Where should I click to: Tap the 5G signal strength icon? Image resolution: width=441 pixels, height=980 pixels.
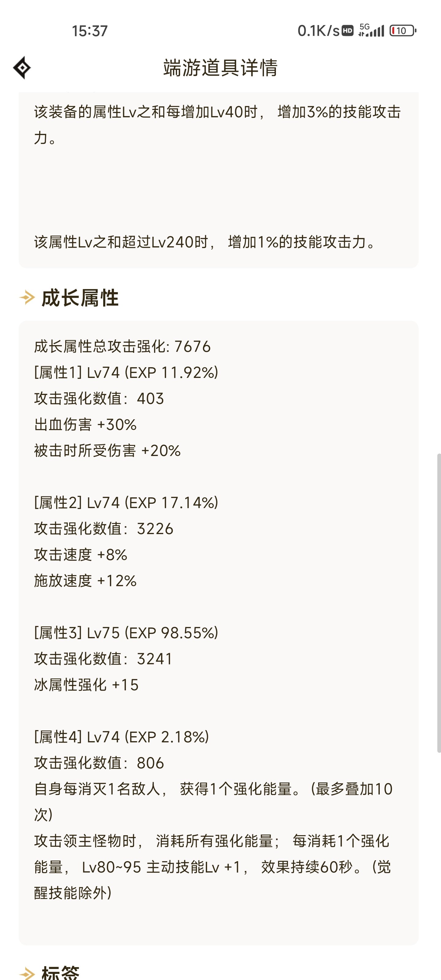[371, 30]
